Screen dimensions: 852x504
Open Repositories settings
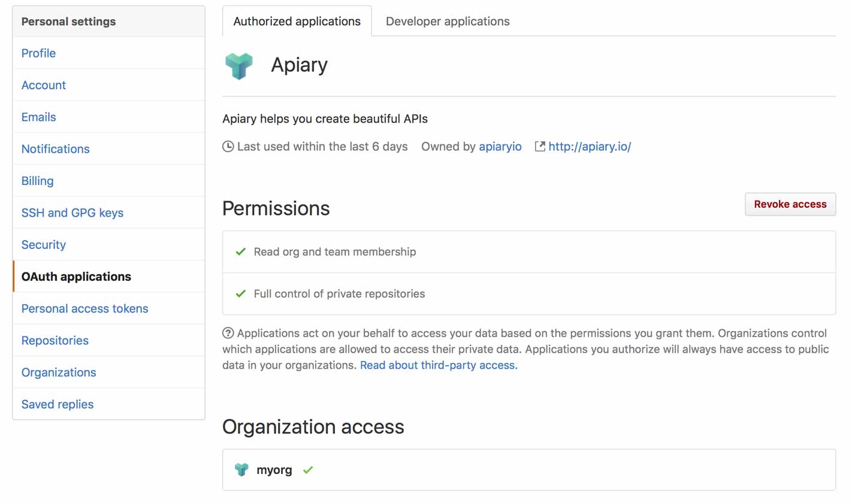(x=108, y=341)
